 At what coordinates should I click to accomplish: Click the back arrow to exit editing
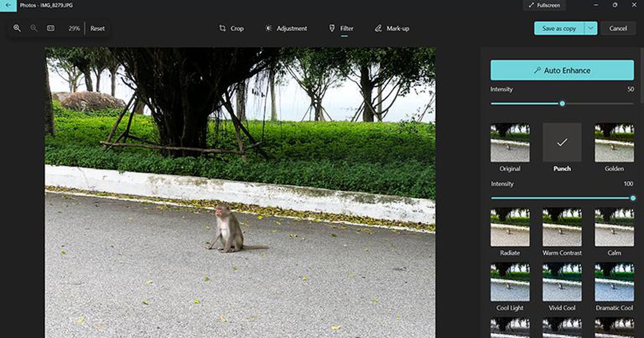click(x=8, y=5)
